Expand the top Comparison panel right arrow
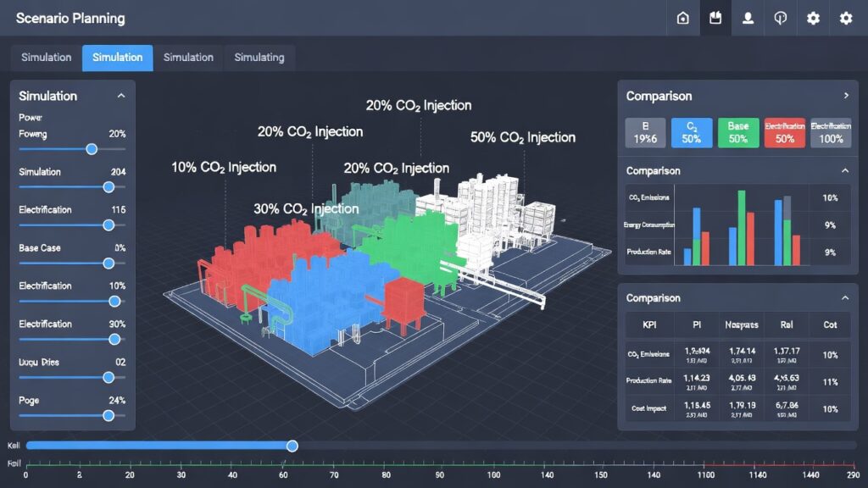 pos(845,96)
